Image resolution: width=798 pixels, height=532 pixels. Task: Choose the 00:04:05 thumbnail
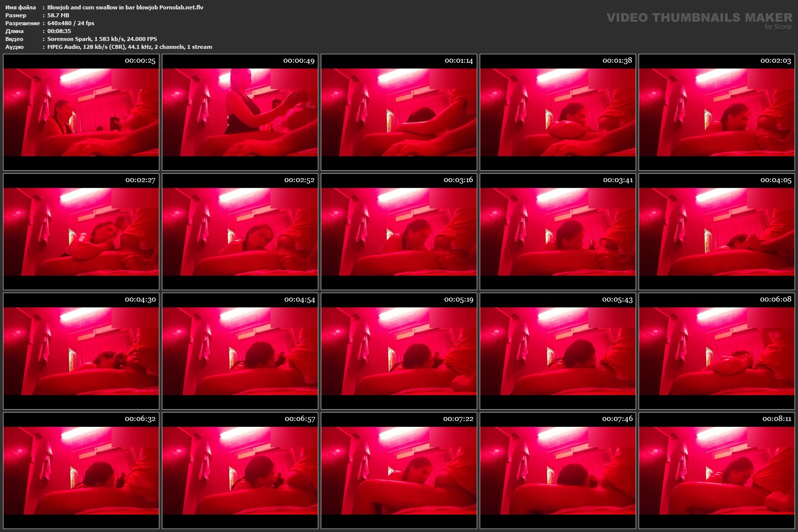[x=717, y=232]
